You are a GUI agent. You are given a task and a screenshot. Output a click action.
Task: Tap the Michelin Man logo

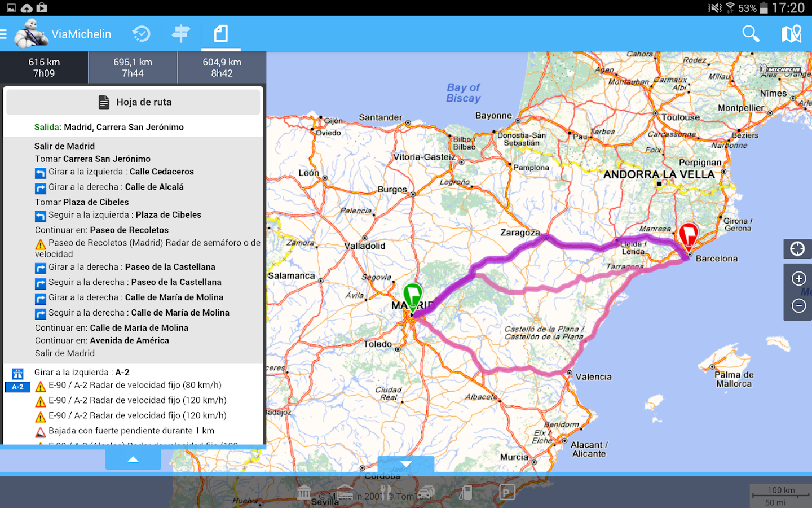tap(30, 34)
